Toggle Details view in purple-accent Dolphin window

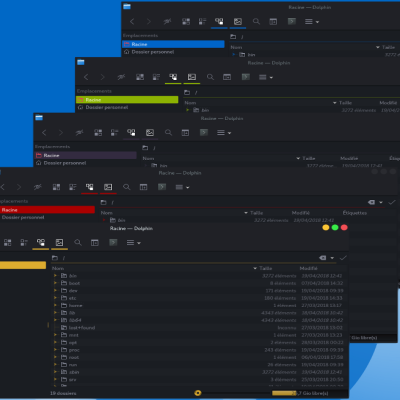pos(131,133)
